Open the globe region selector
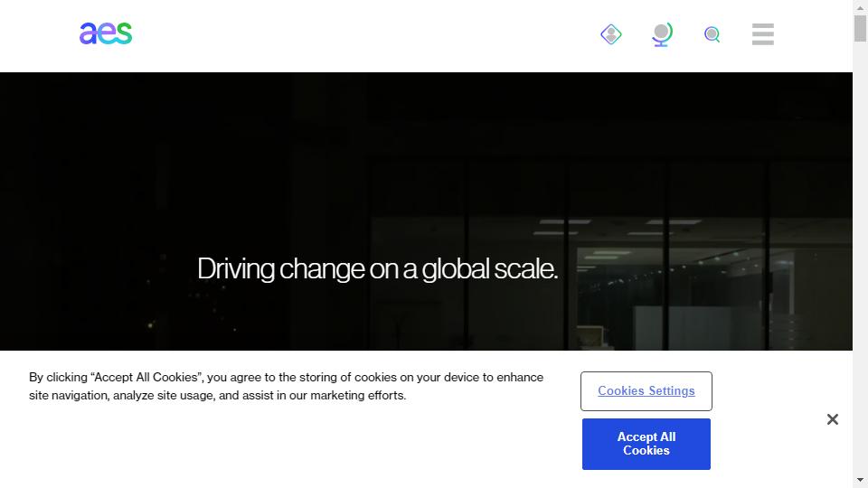 662,34
